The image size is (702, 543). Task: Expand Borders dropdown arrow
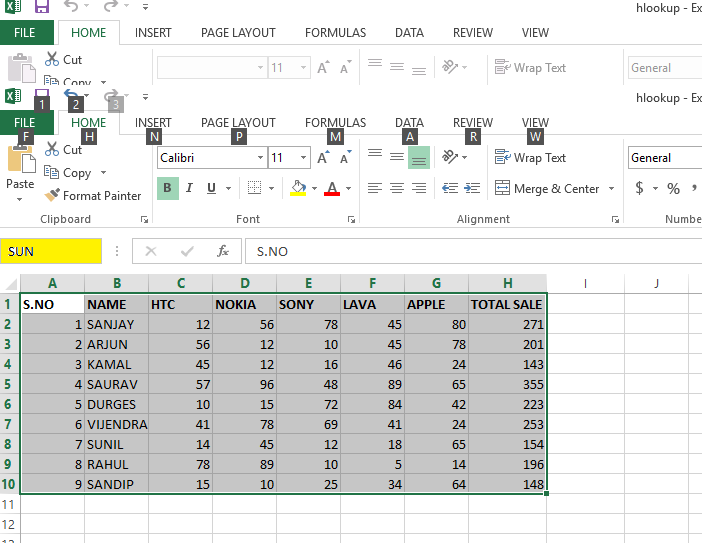[x=271, y=188]
